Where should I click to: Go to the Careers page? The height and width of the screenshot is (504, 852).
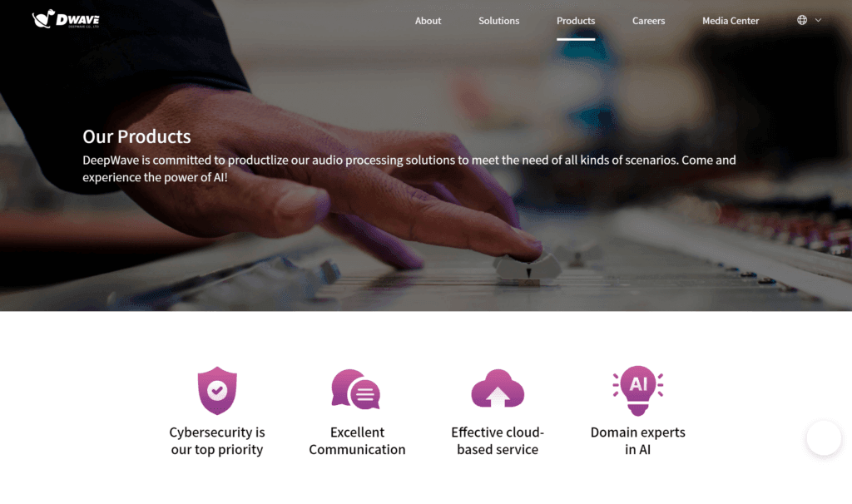(x=648, y=21)
